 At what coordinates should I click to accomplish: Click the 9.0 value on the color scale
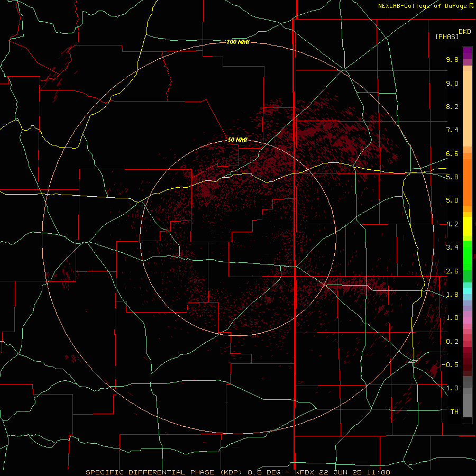tap(452, 83)
